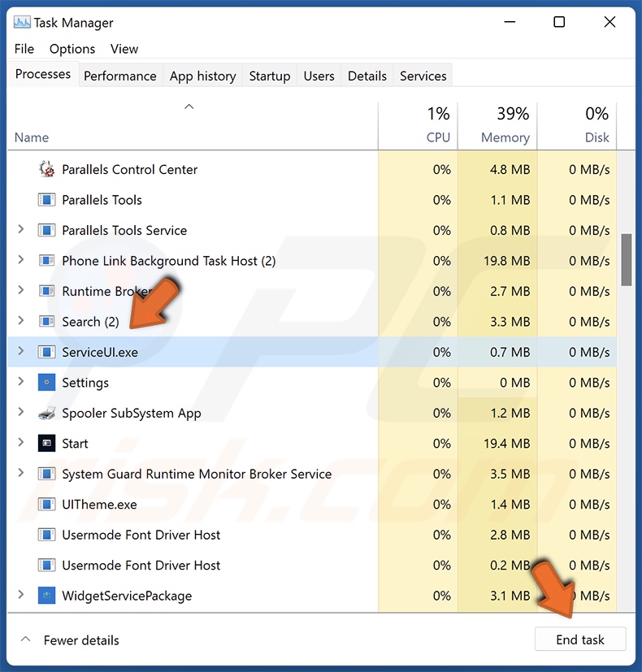The height and width of the screenshot is (672, 642).
Task: Click the WidgetServicePackage blue icon
Action: click(x=46, y=596)
